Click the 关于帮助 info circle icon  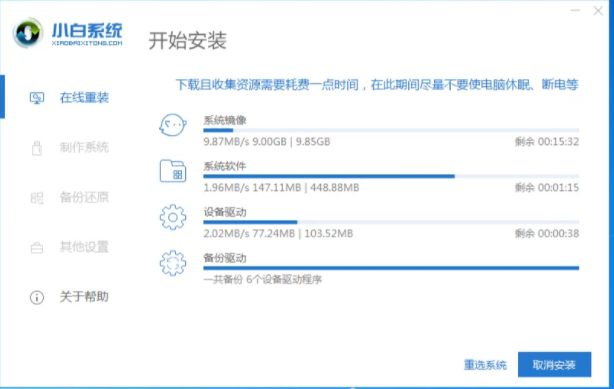(x=37, y=297)
